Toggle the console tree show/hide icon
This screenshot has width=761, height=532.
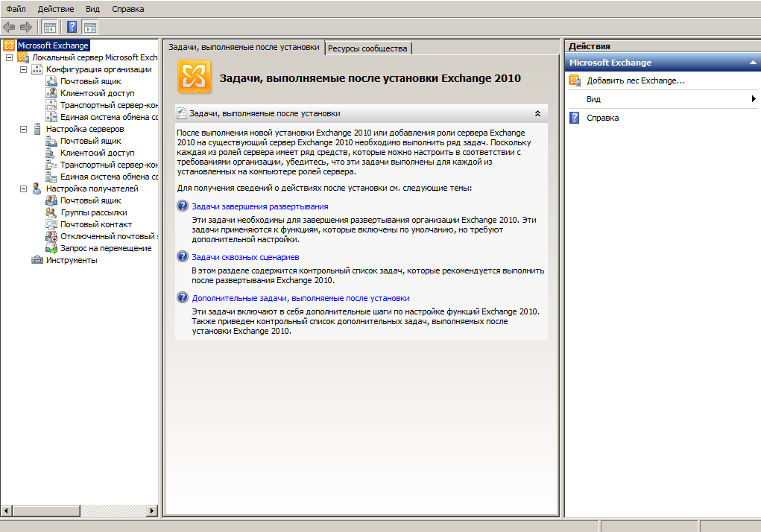coord(49,27)
